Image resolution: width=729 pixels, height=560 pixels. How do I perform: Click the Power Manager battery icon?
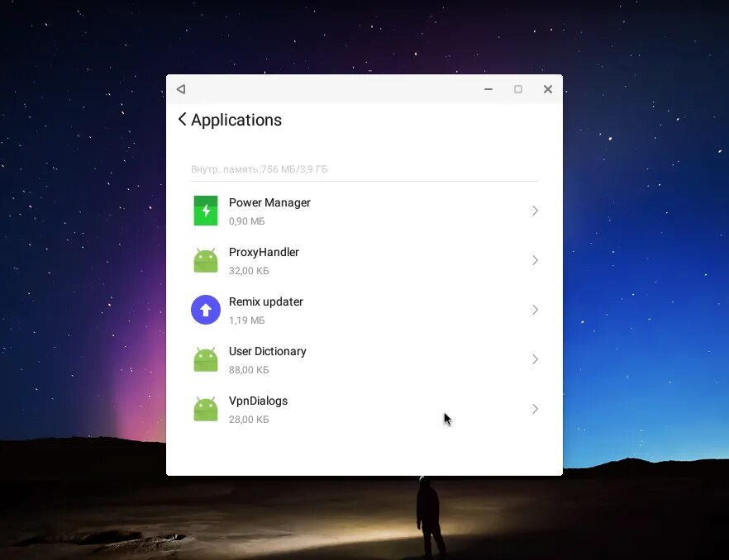click(206, 211)
